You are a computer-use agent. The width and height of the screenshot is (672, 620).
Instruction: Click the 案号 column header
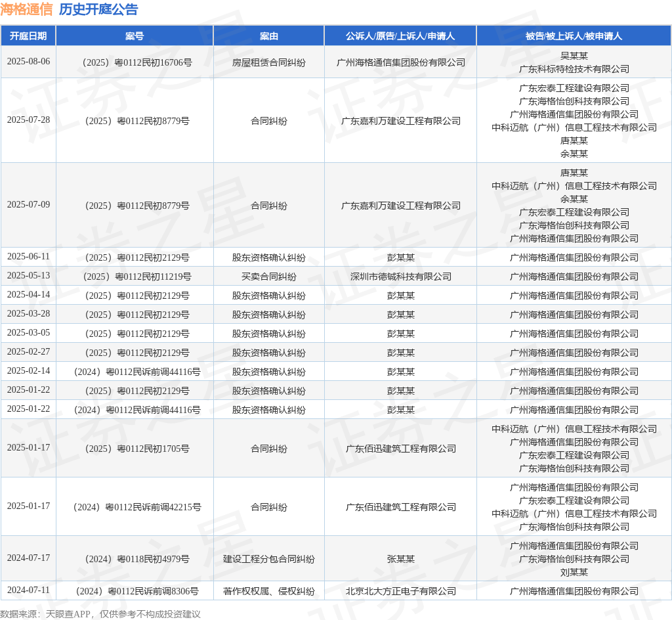click(135, 36)
